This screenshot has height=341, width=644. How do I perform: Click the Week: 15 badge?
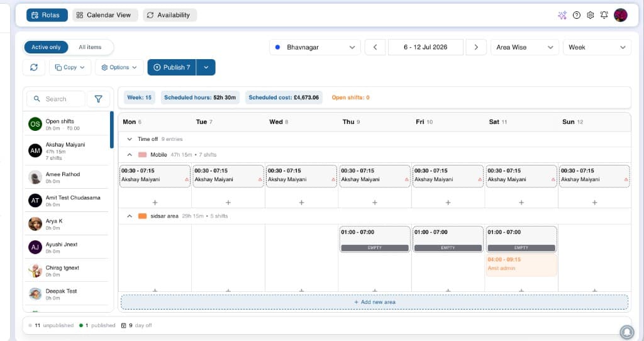(x=139, y=98)
